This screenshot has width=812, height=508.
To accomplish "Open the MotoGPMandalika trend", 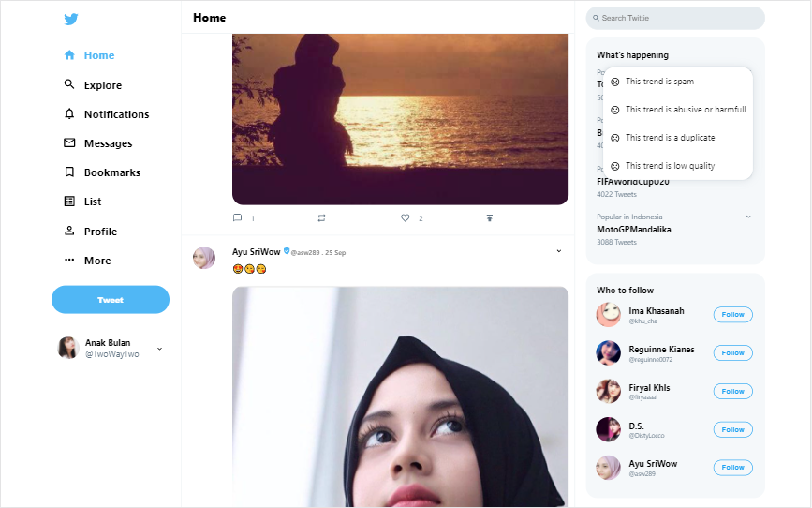I will [x=634, y=229].
